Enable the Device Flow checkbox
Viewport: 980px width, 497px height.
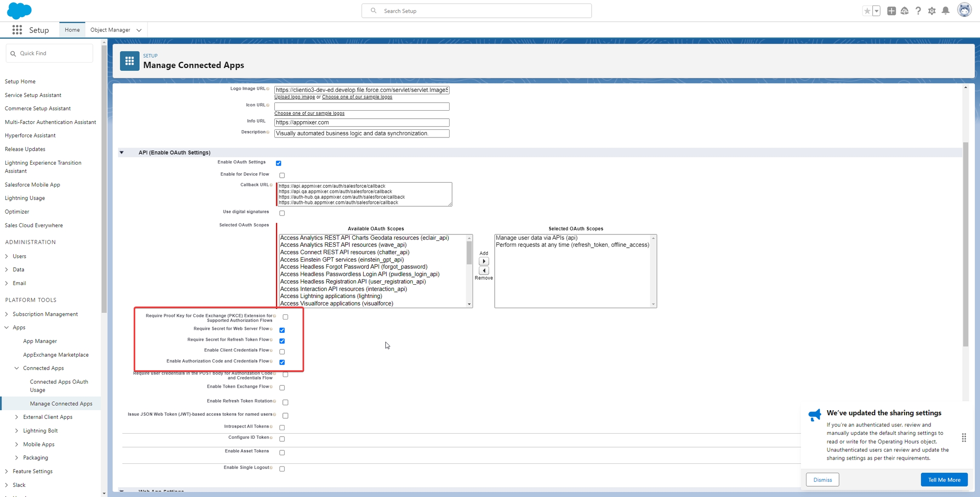pyautogui.click(x=282, y=175)
